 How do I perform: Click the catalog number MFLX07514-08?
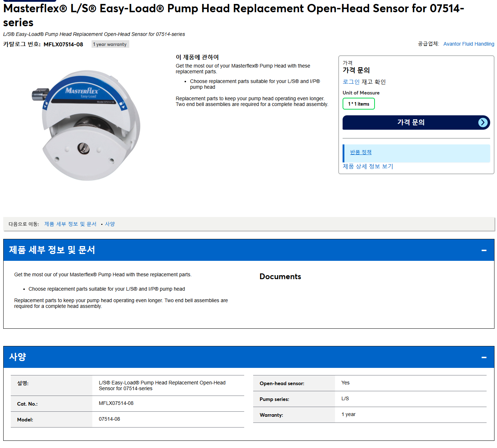pyautogui.click(x=63, y=45)
